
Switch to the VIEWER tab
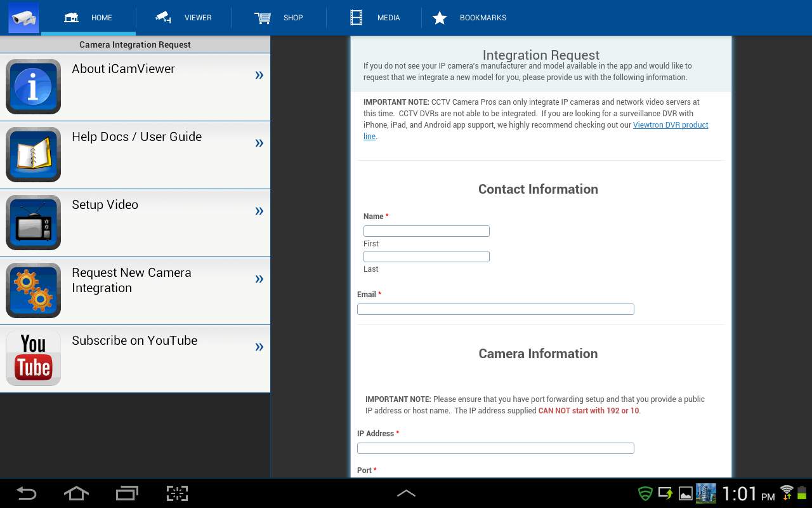(x=183, y=18)
